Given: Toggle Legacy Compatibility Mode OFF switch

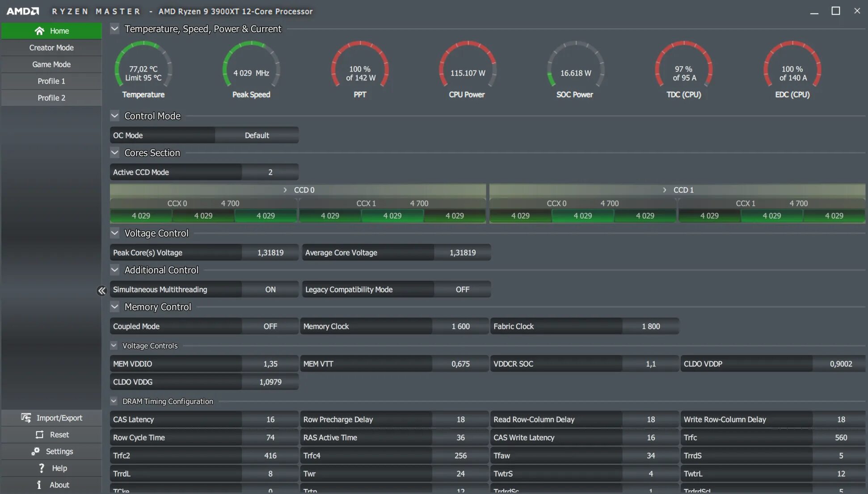Looking at the screenshot, I should click(462, 289).
